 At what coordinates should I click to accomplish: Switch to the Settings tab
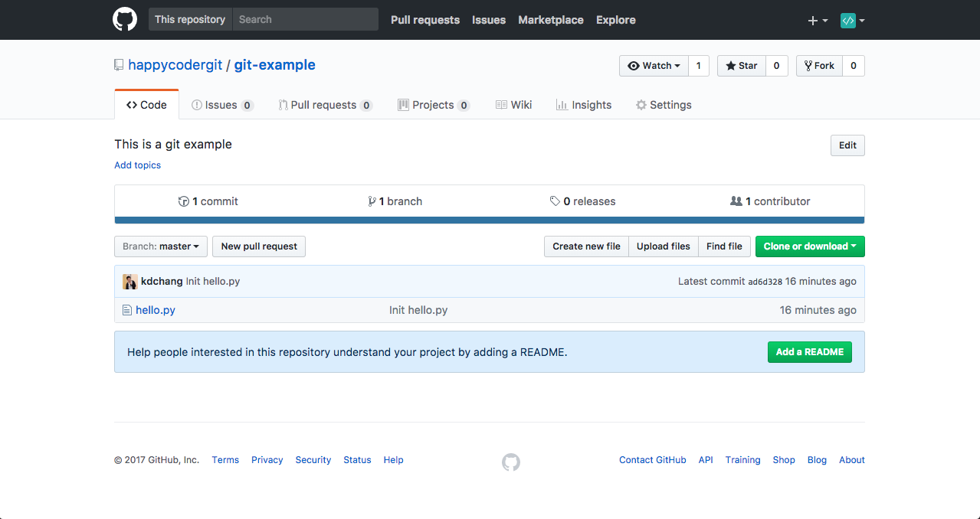[664, 105]
